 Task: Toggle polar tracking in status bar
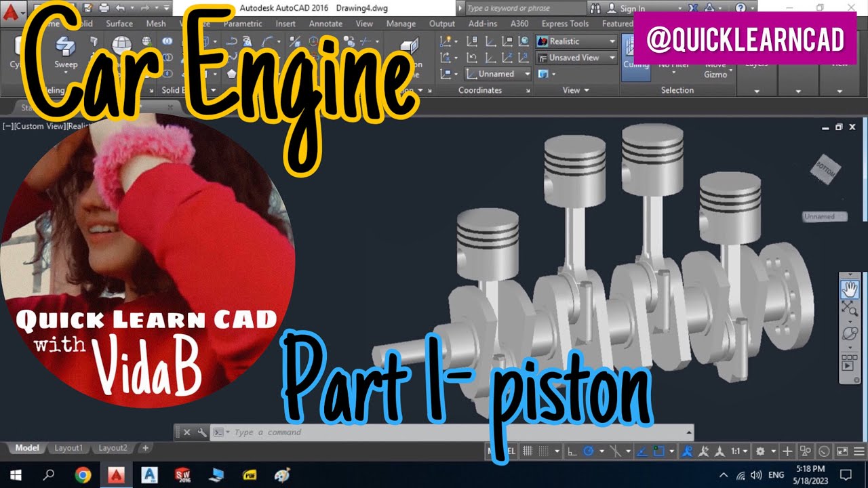589,451
